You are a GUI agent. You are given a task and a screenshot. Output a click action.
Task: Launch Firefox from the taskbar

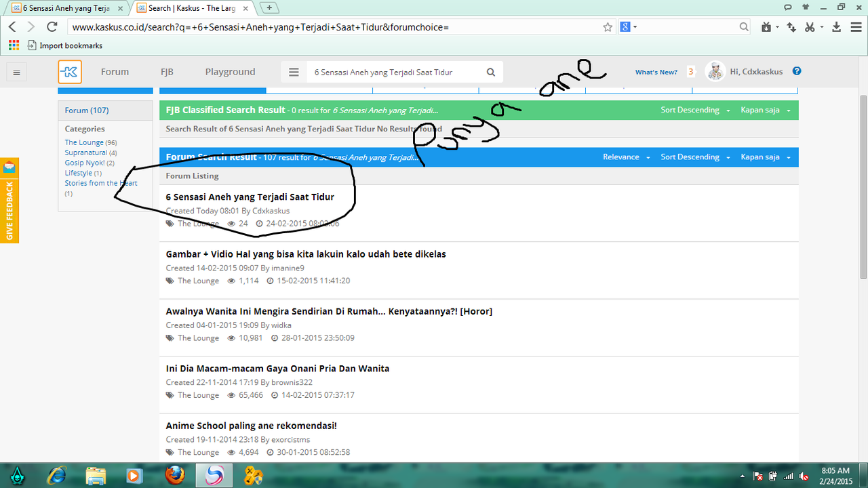[x=174, y=476]
